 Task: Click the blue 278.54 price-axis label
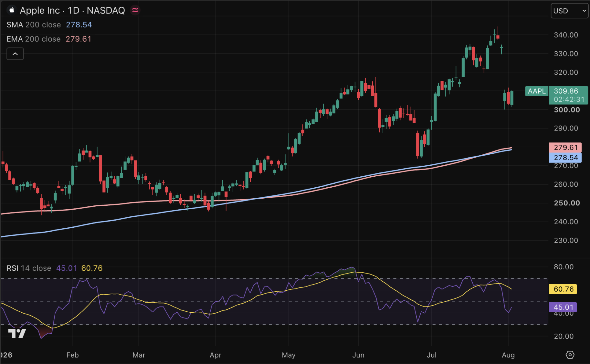566,158
